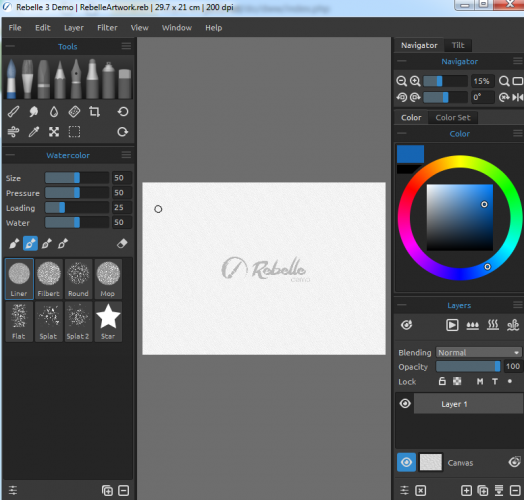The image size is (524, 500).
Task: Click the zoom in magnifier
Action: pyautogui.click(x=415, y=81)
